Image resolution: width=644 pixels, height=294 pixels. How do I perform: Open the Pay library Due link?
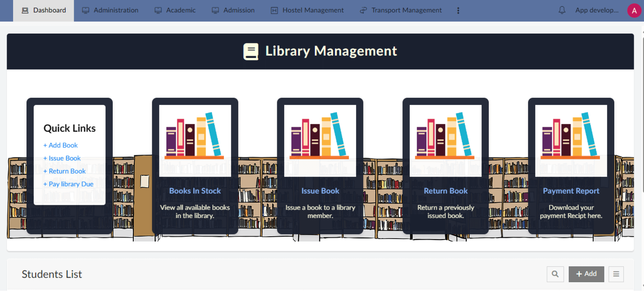tap(68, 184)
